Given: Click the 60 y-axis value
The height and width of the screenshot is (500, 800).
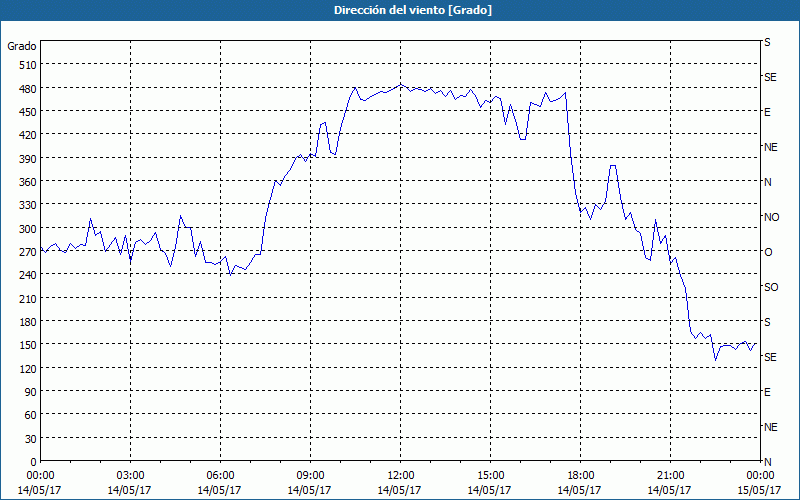Looking at the screenshot, I should coord(31,415).
